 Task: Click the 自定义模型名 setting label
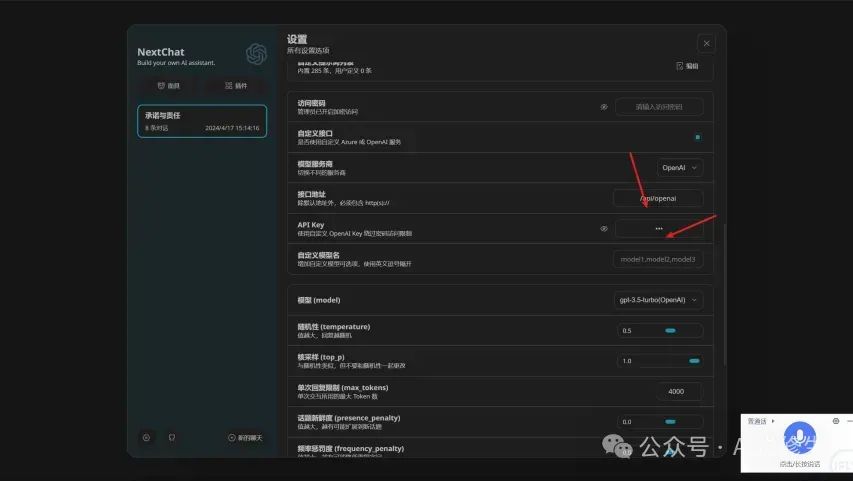point(318,255)
